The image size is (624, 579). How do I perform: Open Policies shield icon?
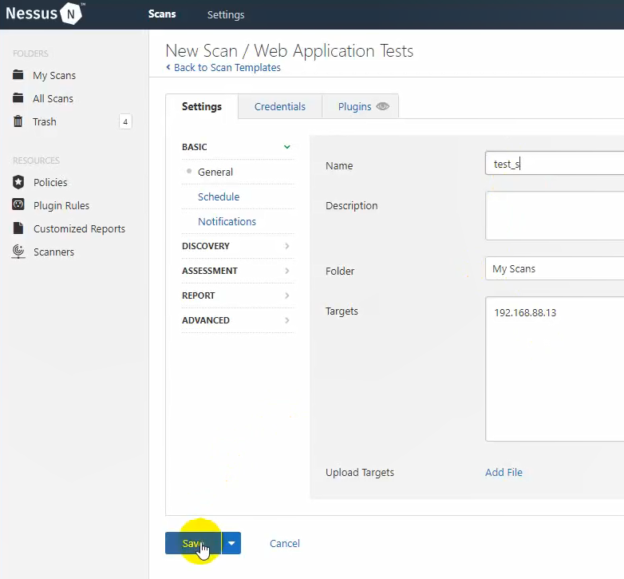18,182
